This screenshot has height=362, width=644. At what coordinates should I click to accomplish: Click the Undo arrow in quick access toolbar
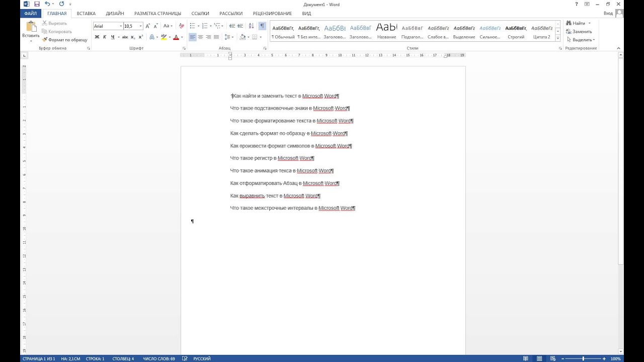pos(47,4)
